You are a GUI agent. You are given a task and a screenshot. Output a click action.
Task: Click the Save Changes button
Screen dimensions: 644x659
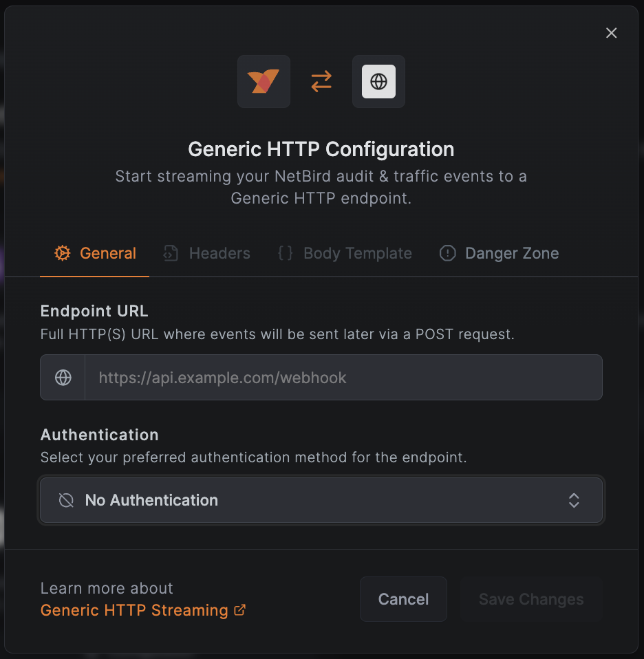[531, 599]
